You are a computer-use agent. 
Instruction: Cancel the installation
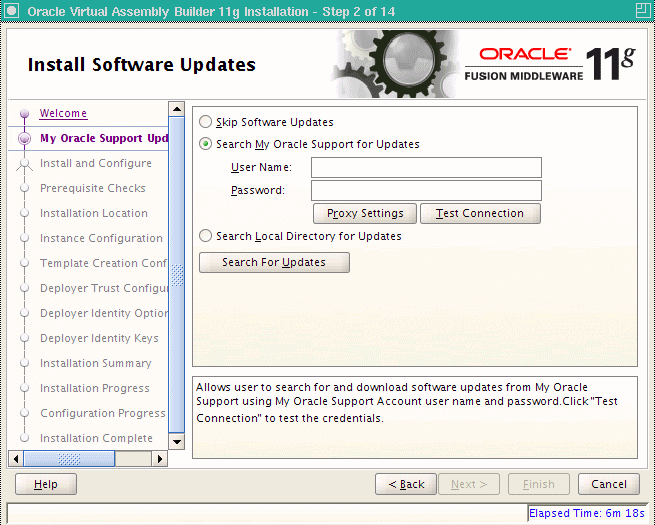tap(609, 484)
